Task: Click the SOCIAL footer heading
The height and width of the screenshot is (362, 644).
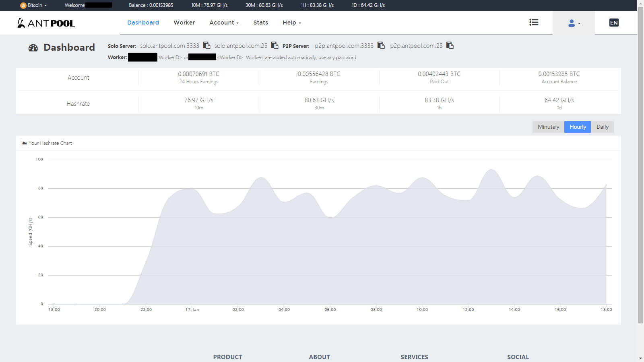Action: point(518,357)
